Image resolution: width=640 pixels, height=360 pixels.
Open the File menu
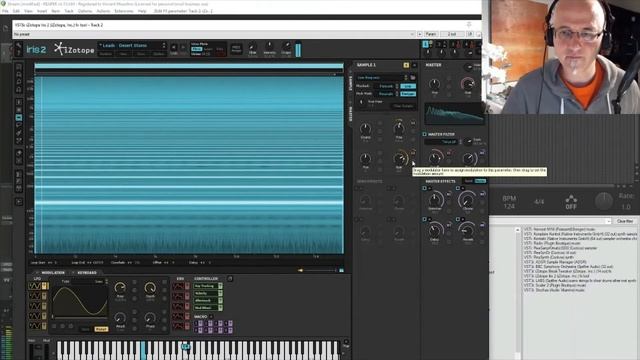coord(5,11)
